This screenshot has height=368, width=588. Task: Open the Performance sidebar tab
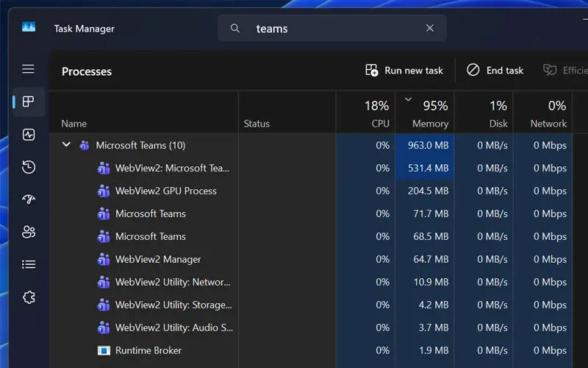point(29,135)
